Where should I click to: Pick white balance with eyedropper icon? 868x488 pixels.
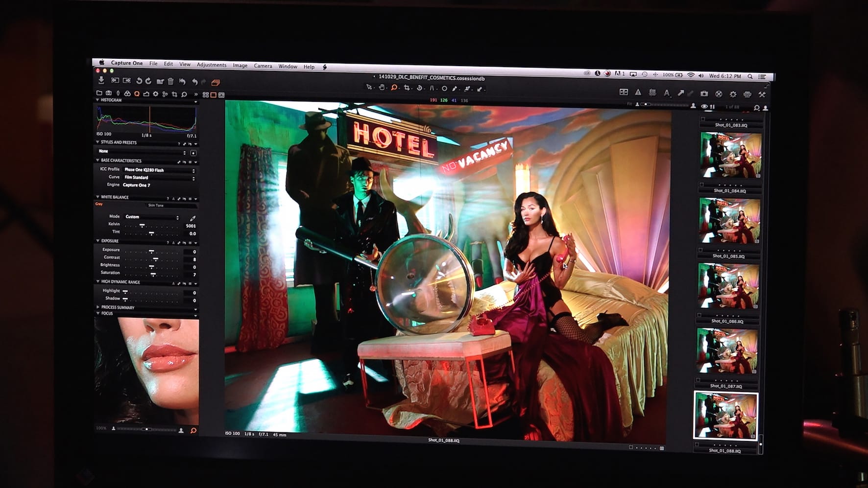[193, 218]
